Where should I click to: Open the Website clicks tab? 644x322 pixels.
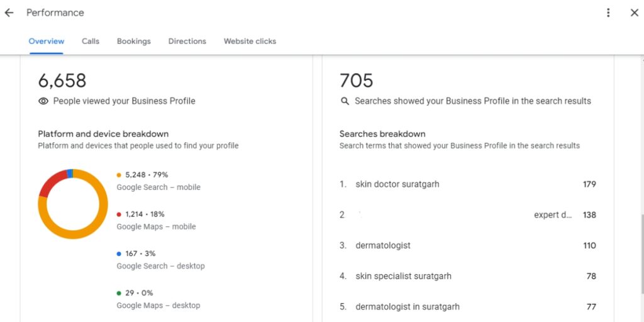point(250,42)
